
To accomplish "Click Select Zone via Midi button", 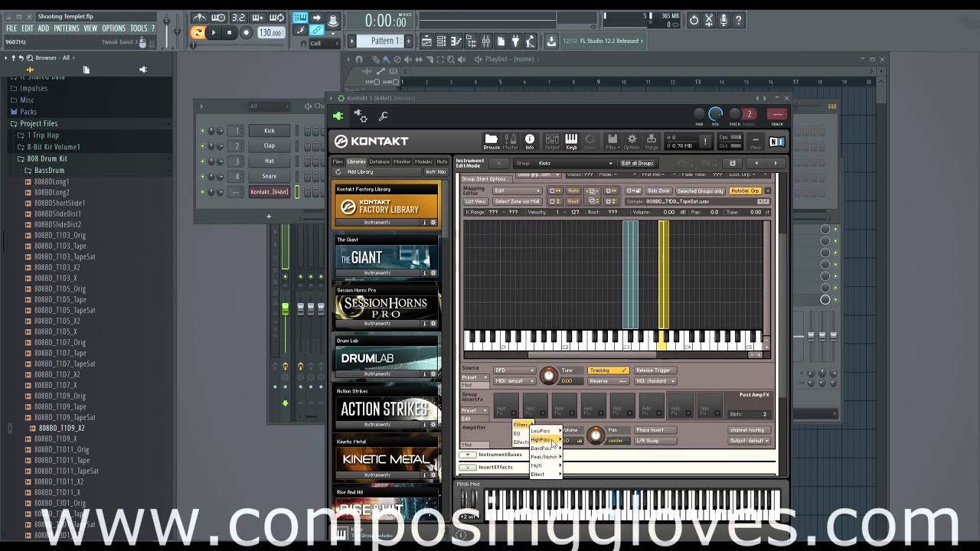I will pyautogui.click(x=518, y=201).
